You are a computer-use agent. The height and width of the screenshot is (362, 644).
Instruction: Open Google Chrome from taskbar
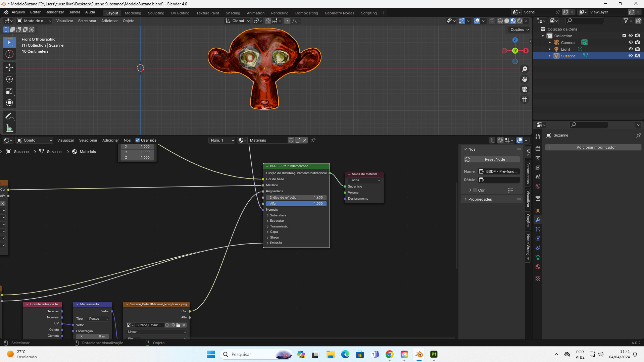390,354
